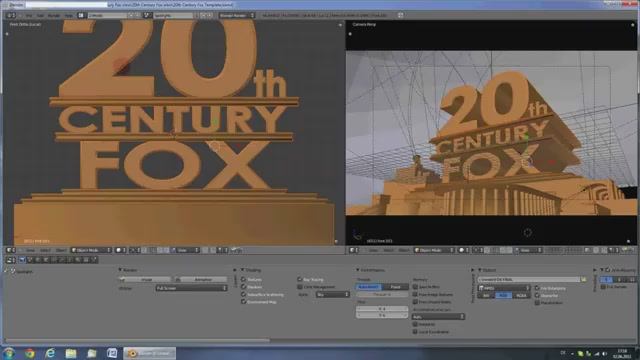Screen dimensions: 640x360
Task: Open Windows Explorer from the taskbar
Action: pos(71,353)
